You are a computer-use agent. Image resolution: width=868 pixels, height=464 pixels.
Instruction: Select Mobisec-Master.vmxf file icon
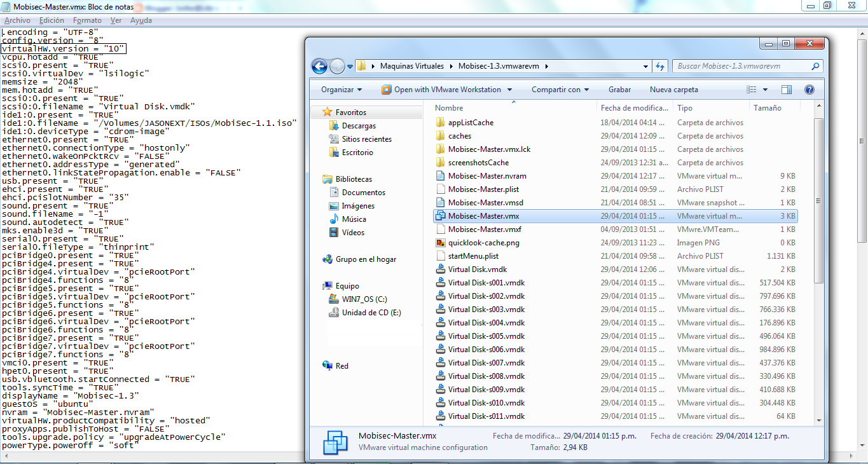[440, 229]
